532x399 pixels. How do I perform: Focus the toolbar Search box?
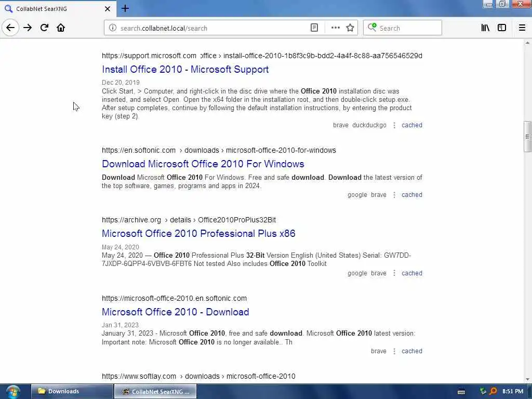click(403, 28)
